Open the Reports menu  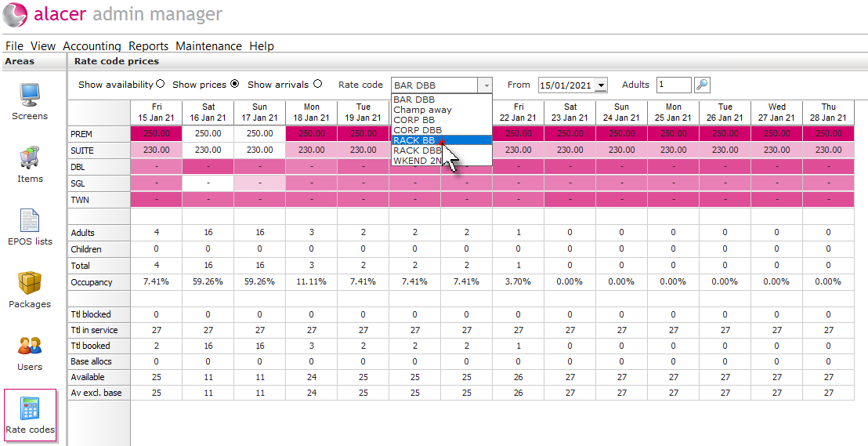tap(148, 46)
